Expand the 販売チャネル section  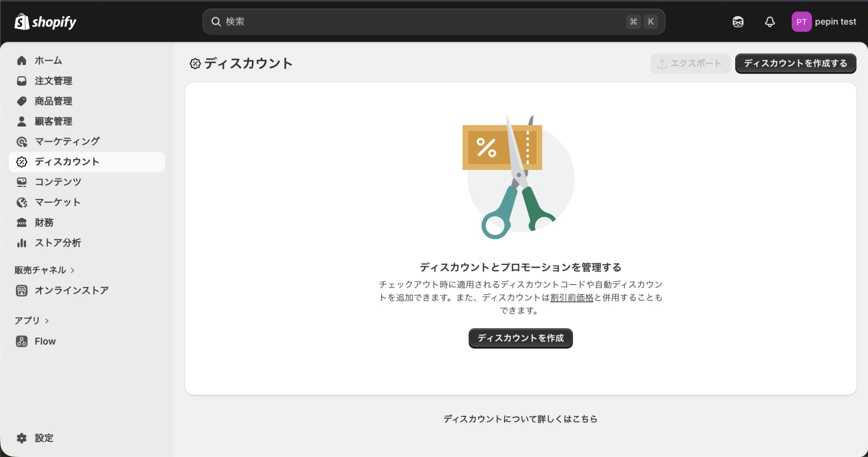click(x=45, y=270)
